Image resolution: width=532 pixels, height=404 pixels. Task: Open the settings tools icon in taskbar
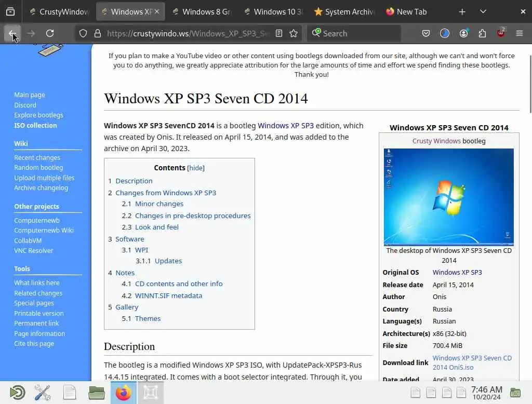click(43, 393)
